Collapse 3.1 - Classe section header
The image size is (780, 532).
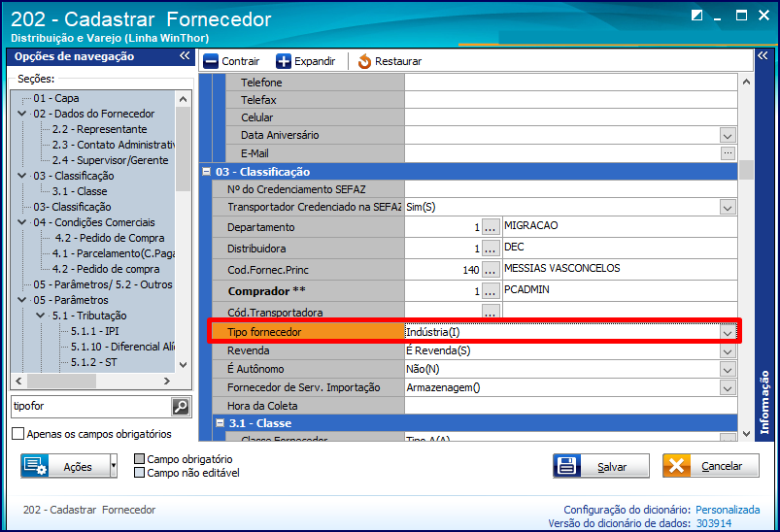[220, 423]
